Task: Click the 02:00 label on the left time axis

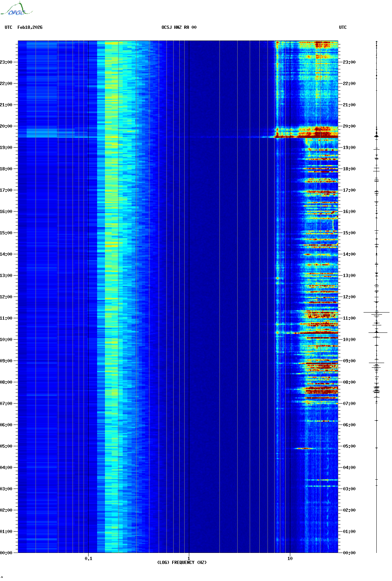Action: coord(6,510)
